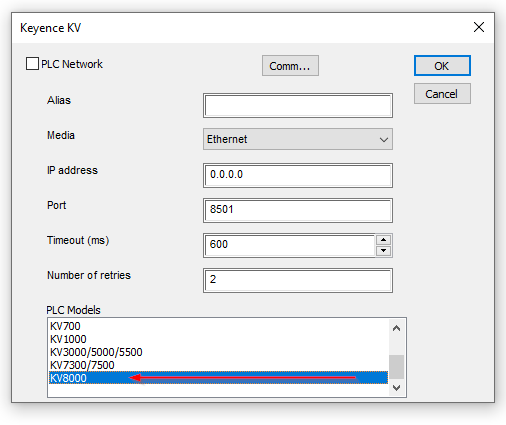The width and height of the screenshot is (506, 425).
Task: Decrease Timeout with down spinner arrow
Action: tap(384, 251)
